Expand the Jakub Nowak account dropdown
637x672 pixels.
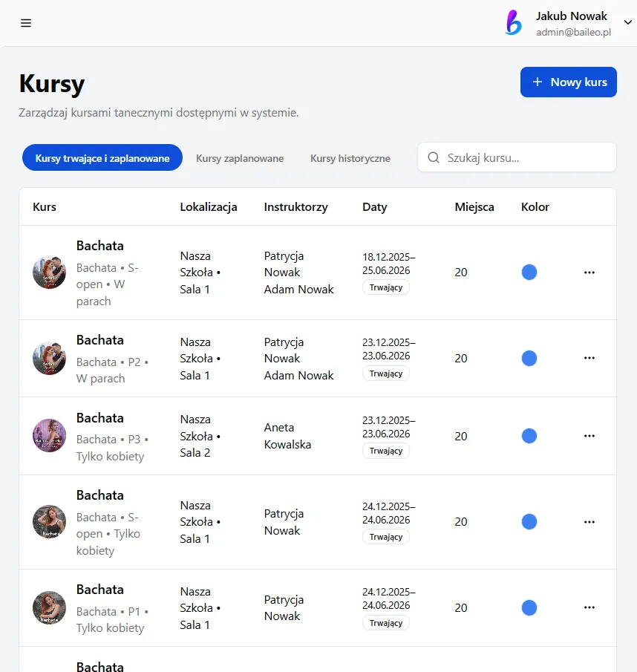point(627,22)
